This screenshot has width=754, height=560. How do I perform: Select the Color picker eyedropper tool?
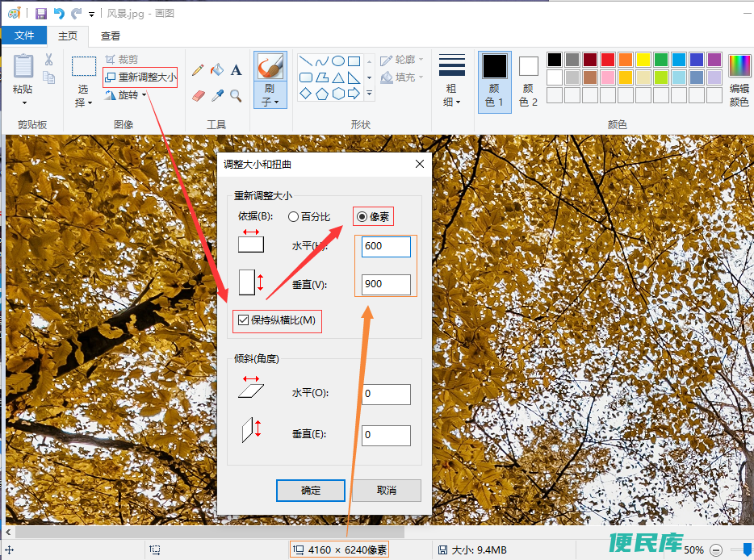coord(217,96)
